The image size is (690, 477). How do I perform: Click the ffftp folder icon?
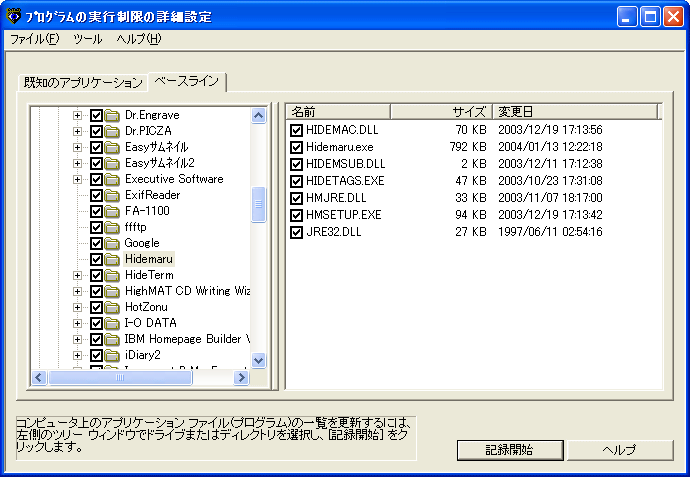pyautogui.click(x=112, y=227)
